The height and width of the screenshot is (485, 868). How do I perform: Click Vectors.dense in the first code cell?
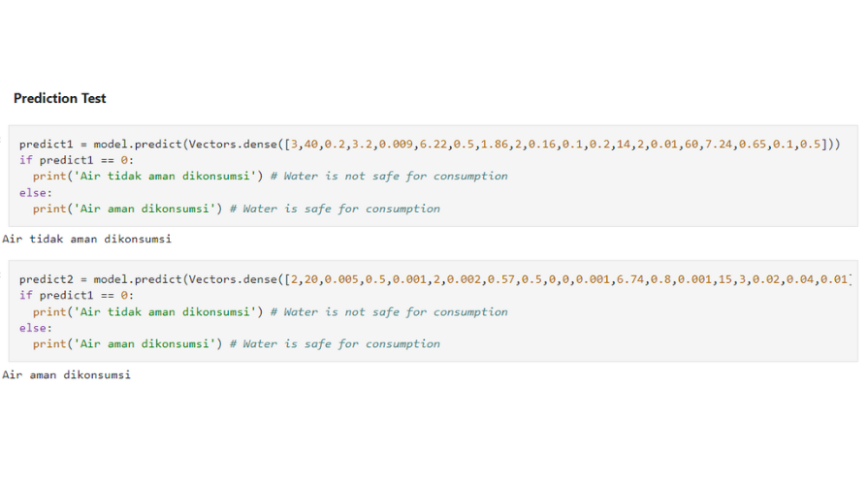point(233,144)
